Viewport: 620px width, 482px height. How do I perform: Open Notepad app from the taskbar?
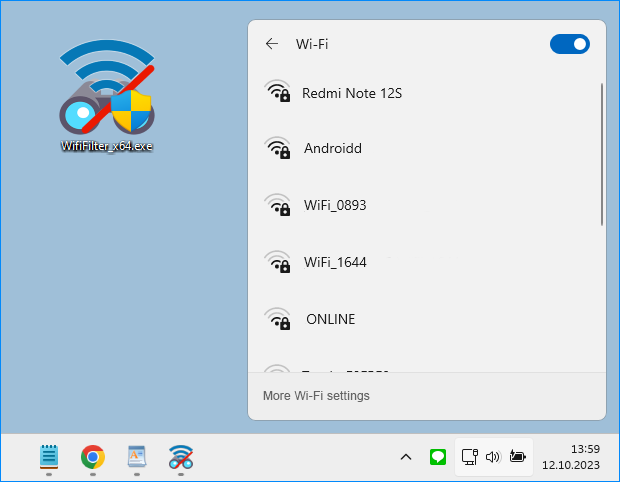click(x=49, y=457)
